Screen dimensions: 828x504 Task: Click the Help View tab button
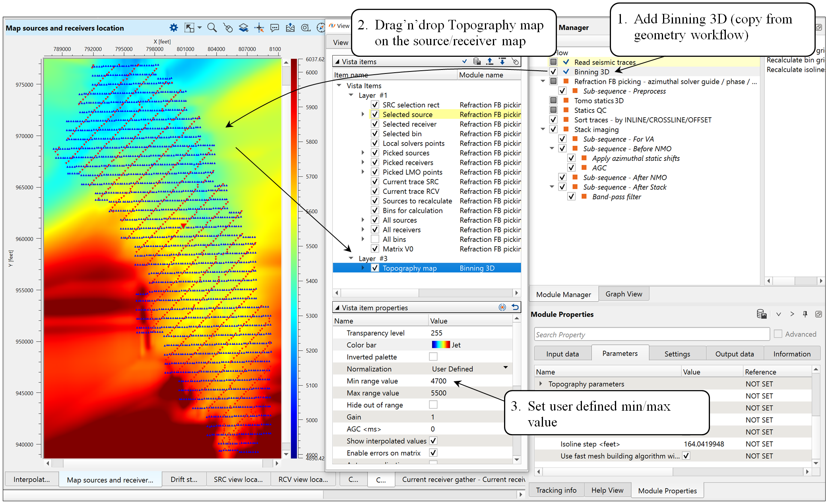click(x=607, y=490)
